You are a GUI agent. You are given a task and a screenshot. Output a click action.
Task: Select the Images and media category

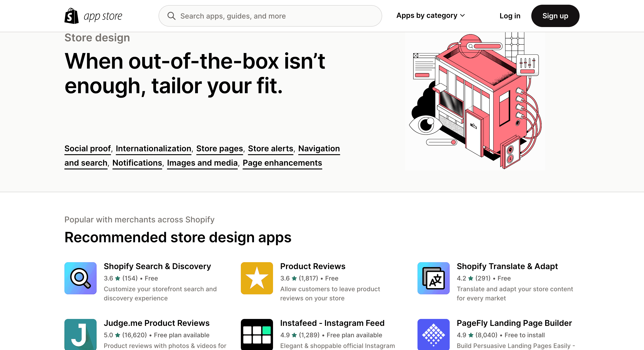point(203,163)
